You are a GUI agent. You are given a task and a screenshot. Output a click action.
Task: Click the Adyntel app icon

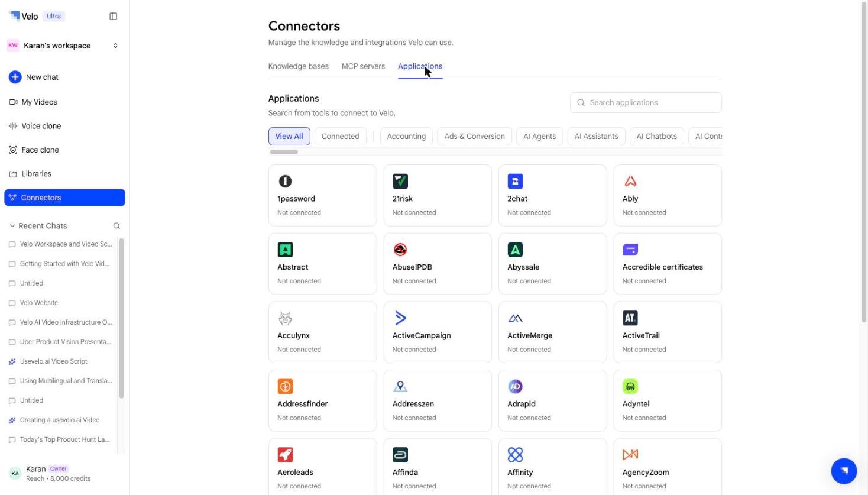click(630, 386)
